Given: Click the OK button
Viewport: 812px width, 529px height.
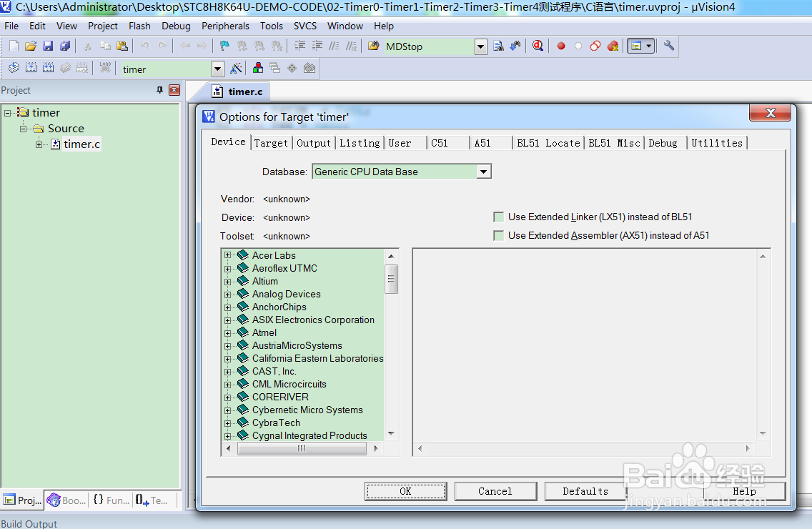Looking at the screenshot, I should click(x=405, y=491).
